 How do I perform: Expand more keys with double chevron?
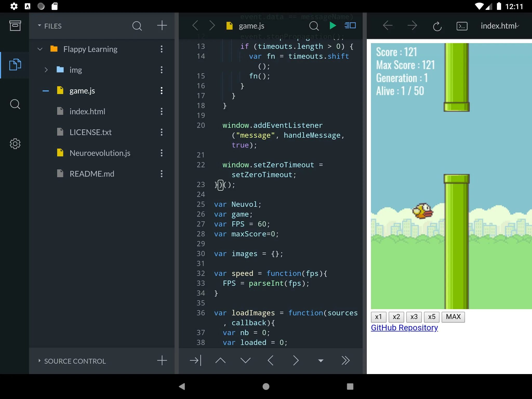tap(345, 361)
